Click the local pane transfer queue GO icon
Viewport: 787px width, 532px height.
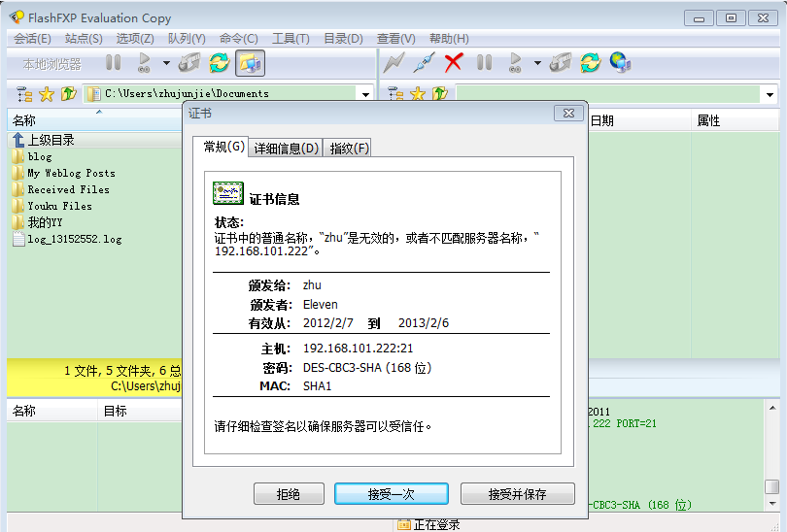pyautogui.click(x=144, y=63)
